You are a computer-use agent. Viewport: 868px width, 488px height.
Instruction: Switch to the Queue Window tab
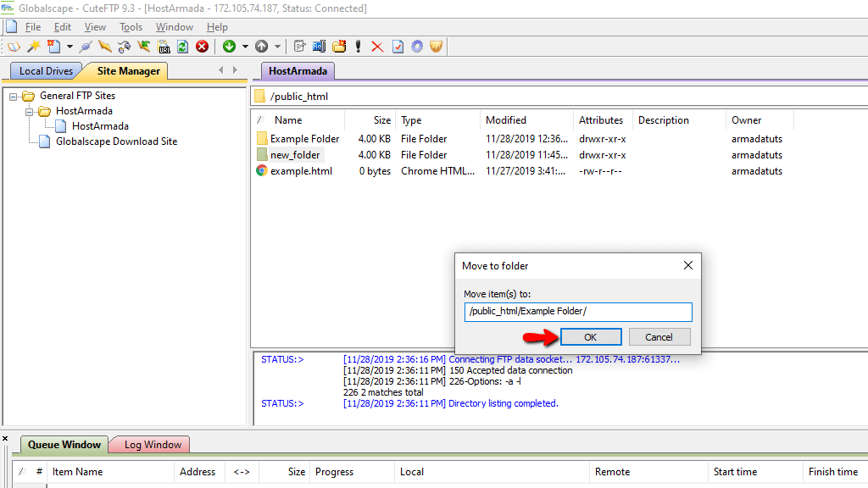coord(64,445)
